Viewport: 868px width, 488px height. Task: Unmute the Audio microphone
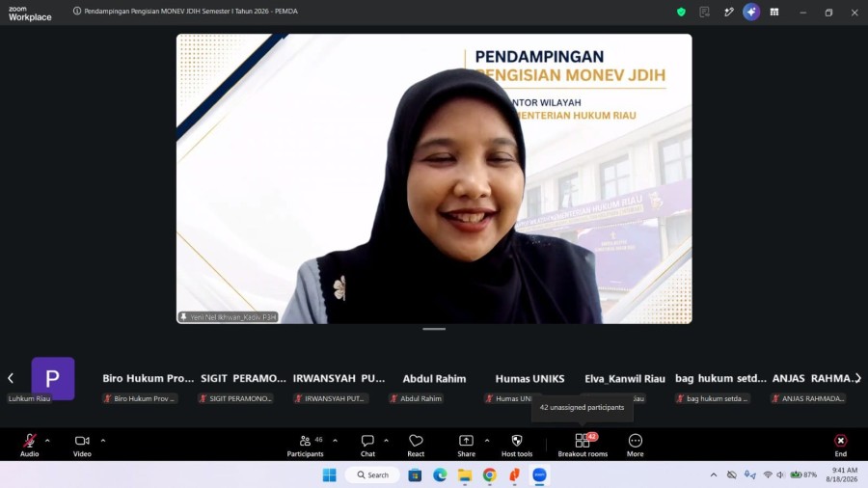pos(29,445)
